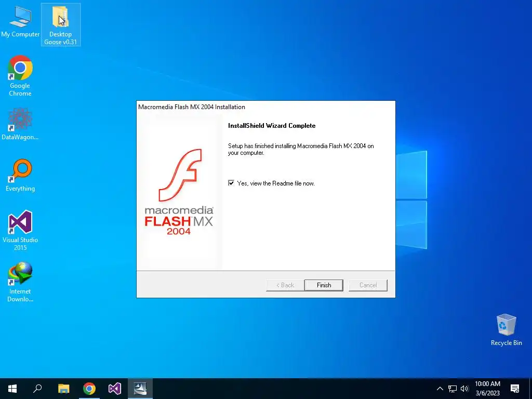
Task: Select the Visual Studio 2015 desktop shortcut
Action: pyautogui.click(x=20, y=230)
